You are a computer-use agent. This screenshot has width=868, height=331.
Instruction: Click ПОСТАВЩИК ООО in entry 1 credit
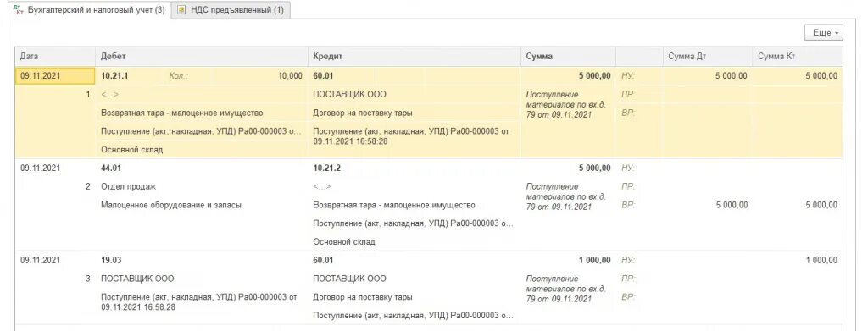click(x=349, y=95)
